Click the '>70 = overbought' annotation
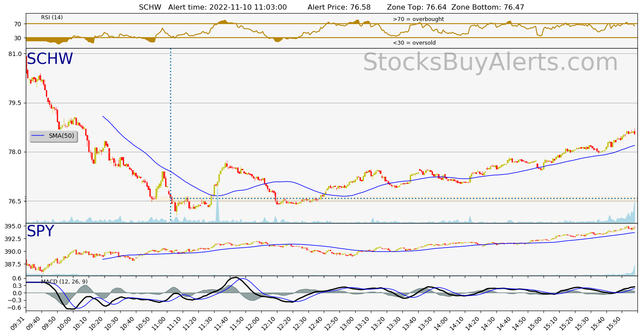644x336 pixels. tap(418, 19)
